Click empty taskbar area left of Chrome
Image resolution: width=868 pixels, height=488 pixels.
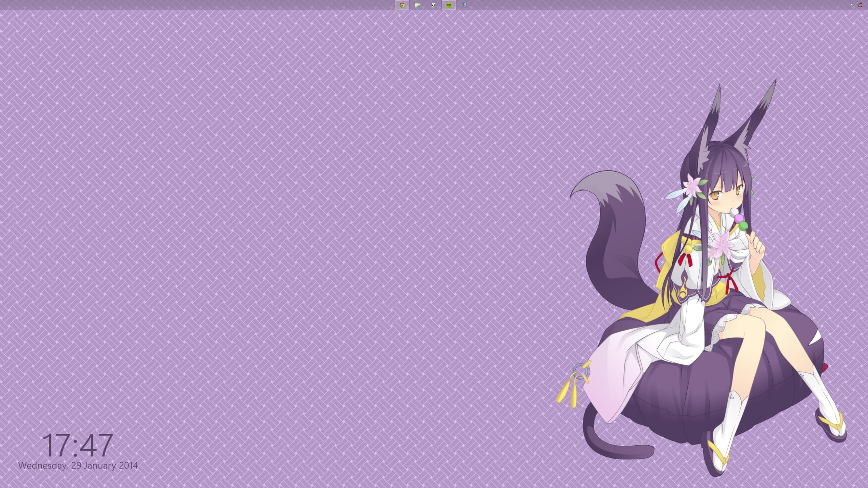(x=208, y=5)
